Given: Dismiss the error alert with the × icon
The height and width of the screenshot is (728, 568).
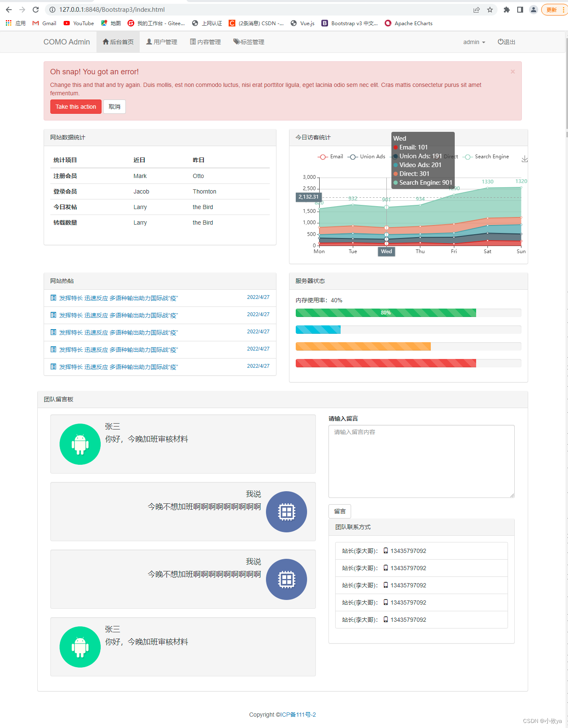Looking at the screenshot, I should click(513, 72).
